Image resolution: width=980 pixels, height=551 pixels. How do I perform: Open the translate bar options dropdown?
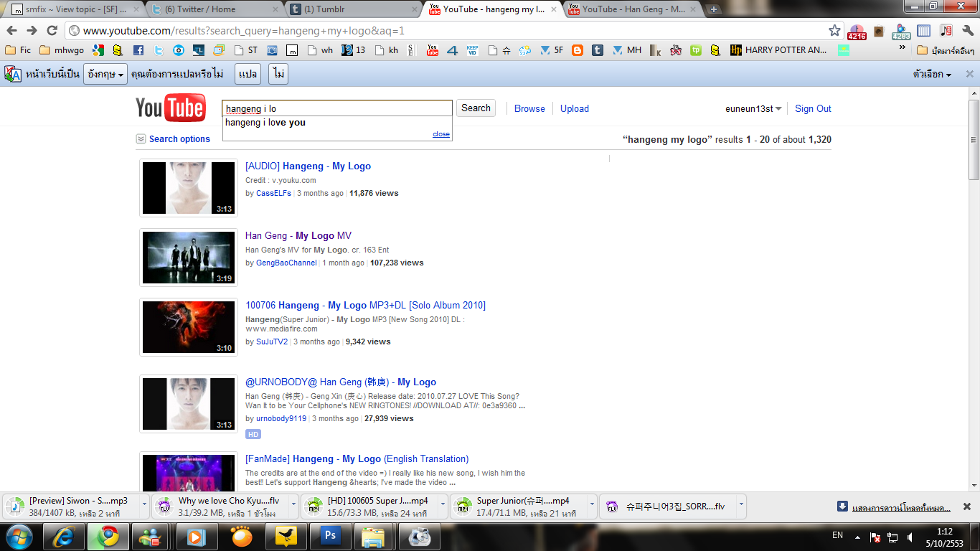(x=932, y=74)
